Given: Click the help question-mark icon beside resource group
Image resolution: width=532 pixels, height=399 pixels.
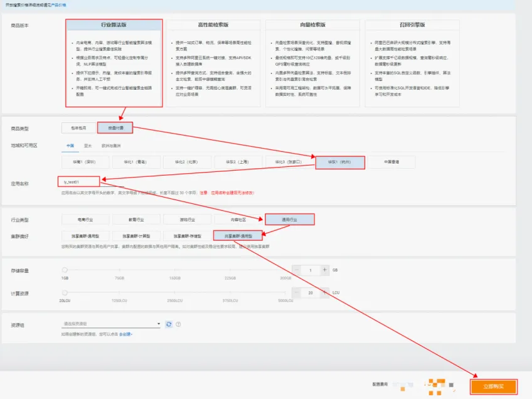Looking at the screenshot, I should 178,324.
